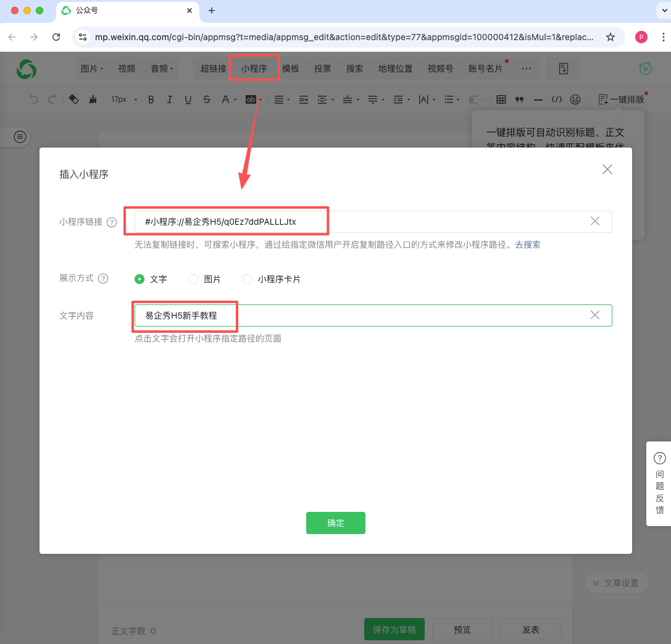Click the help icon beside 展示方式
Screen dimensions: 671x644
point(103,278)
